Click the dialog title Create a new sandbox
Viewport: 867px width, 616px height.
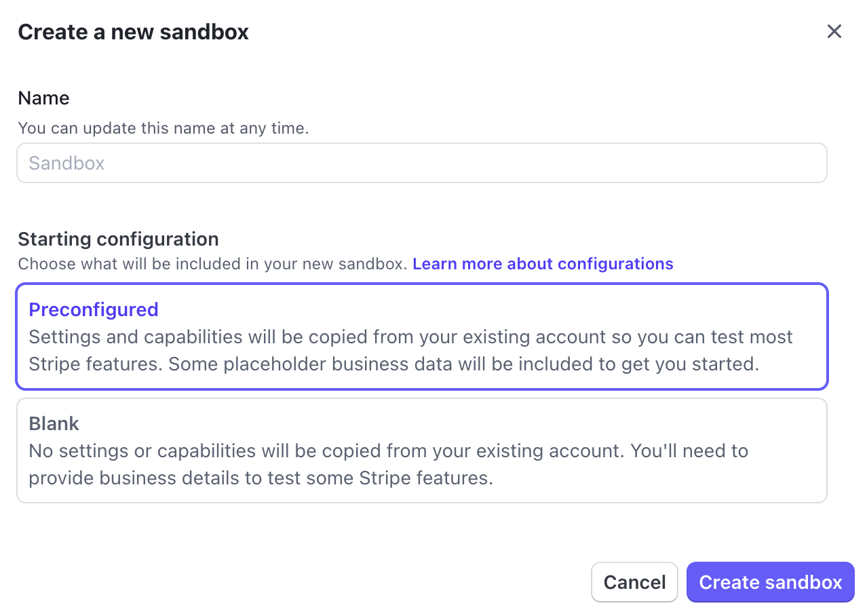coord(133,32)
